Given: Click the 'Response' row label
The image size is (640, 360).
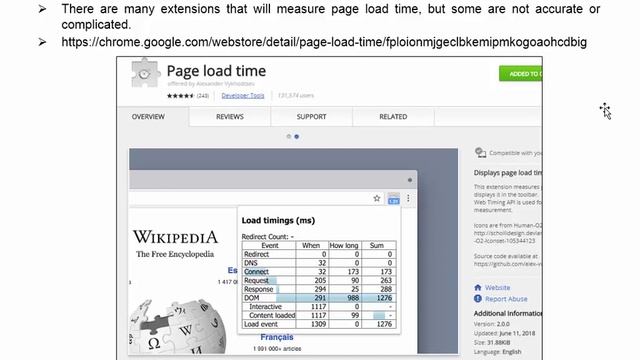Looking at the screenshot, I should point(258,289).
